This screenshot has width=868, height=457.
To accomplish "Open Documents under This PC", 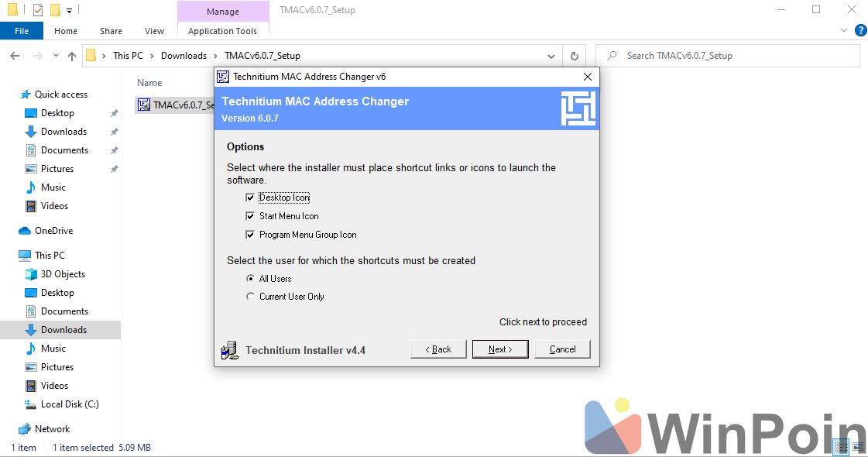I will [x=64, y=311].
